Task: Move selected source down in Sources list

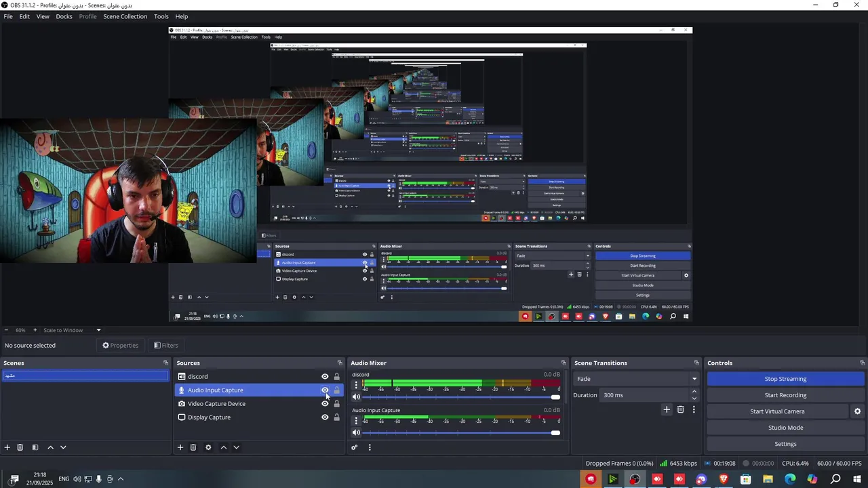Action: [236, 447]
